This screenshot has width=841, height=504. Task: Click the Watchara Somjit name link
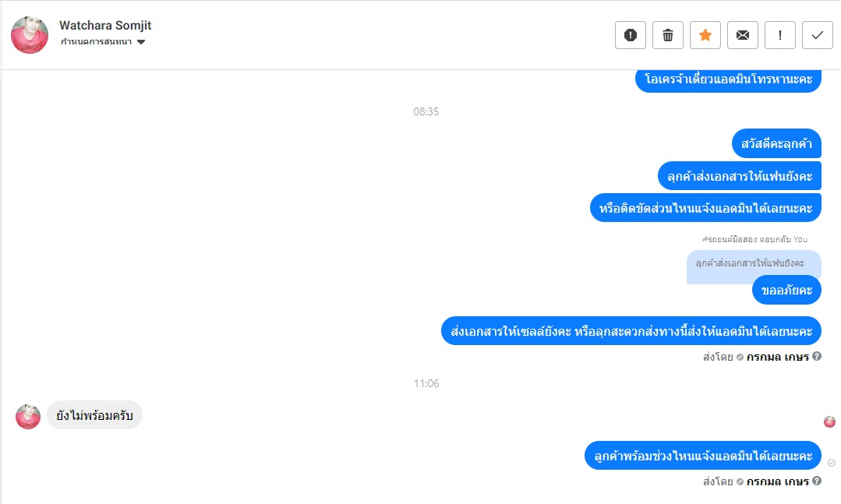pyautogui.click(x=105, y=25)
